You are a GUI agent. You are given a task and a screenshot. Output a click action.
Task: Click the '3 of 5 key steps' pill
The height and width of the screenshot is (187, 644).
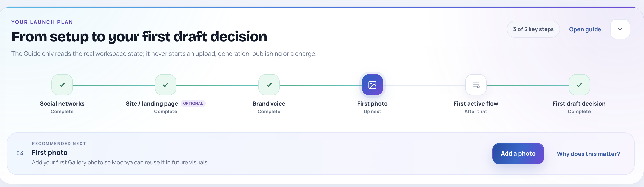533,29
